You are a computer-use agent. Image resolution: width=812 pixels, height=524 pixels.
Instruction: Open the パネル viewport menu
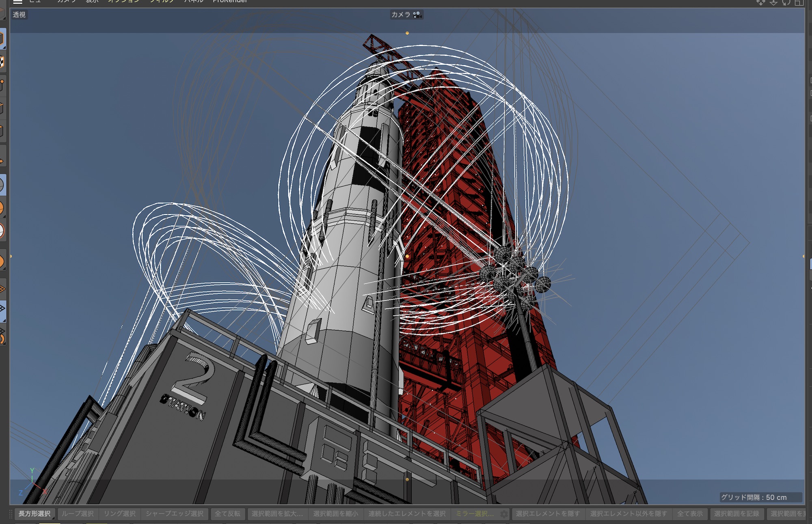pos(194,2)
